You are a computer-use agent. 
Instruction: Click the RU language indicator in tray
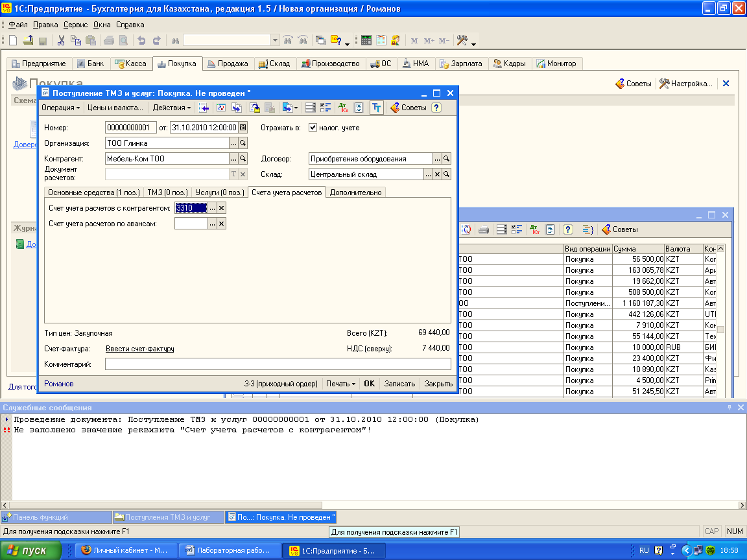coord(644,550)
